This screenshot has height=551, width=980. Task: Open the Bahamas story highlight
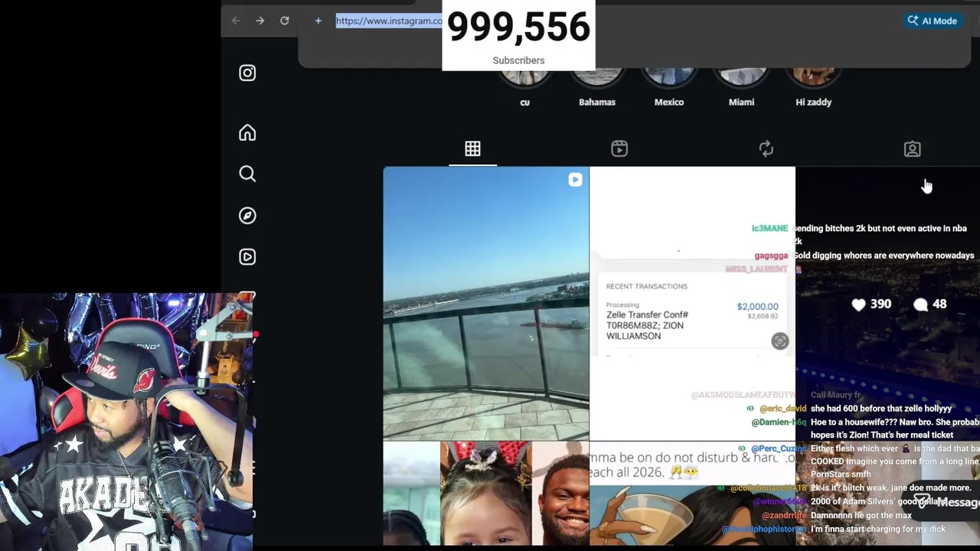597,88
